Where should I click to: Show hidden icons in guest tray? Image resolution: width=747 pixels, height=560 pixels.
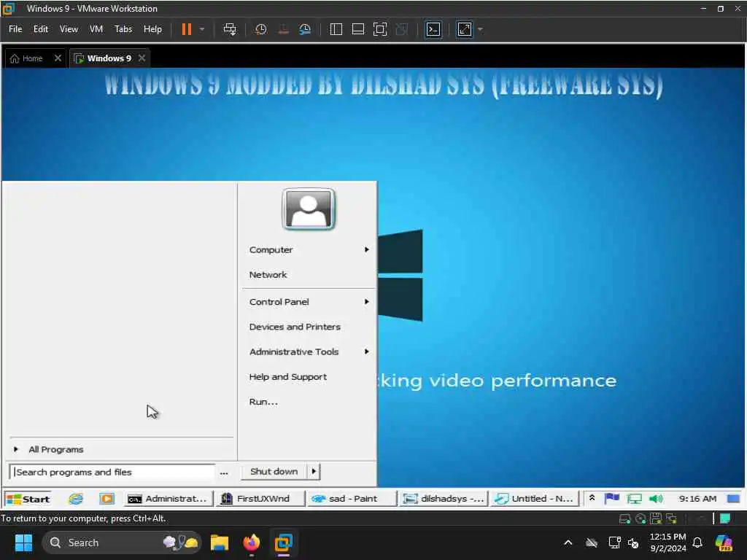[592, 498]
